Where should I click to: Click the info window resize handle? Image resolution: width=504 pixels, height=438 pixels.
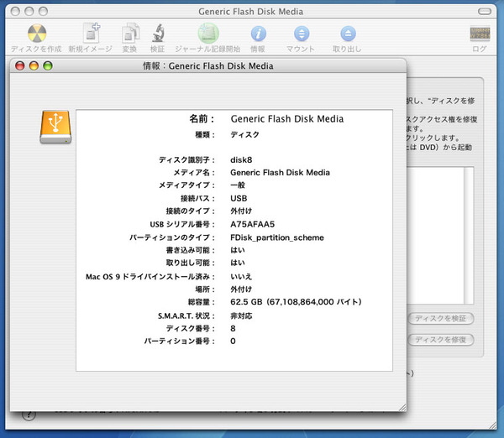[399, 406]
